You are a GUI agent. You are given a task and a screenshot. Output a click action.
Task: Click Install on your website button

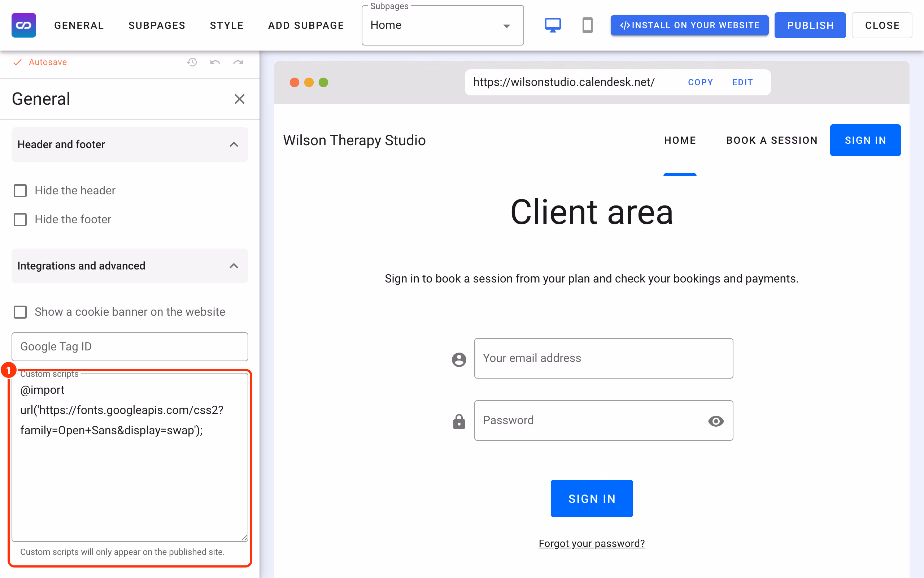[689, 25]
